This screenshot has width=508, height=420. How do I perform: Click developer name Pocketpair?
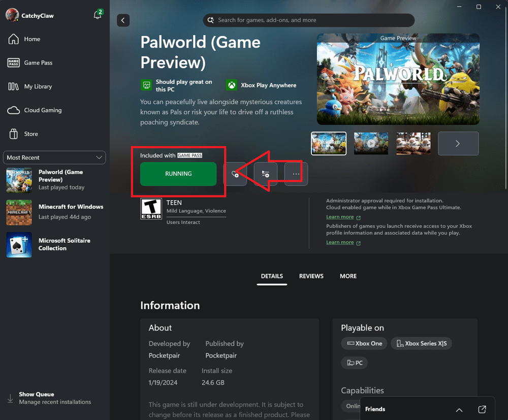[x=164, y=356]
